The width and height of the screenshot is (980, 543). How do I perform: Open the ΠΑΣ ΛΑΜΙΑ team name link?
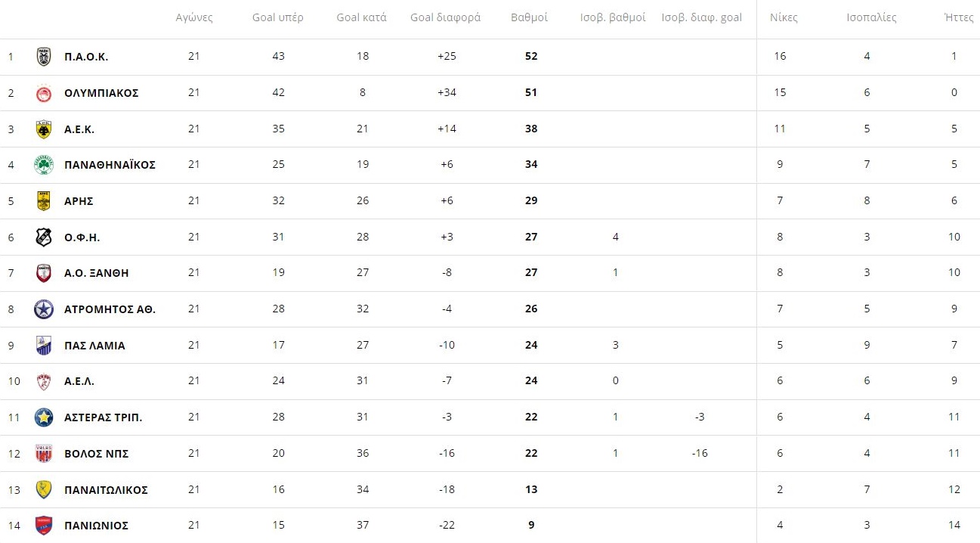tap(94, 346)
